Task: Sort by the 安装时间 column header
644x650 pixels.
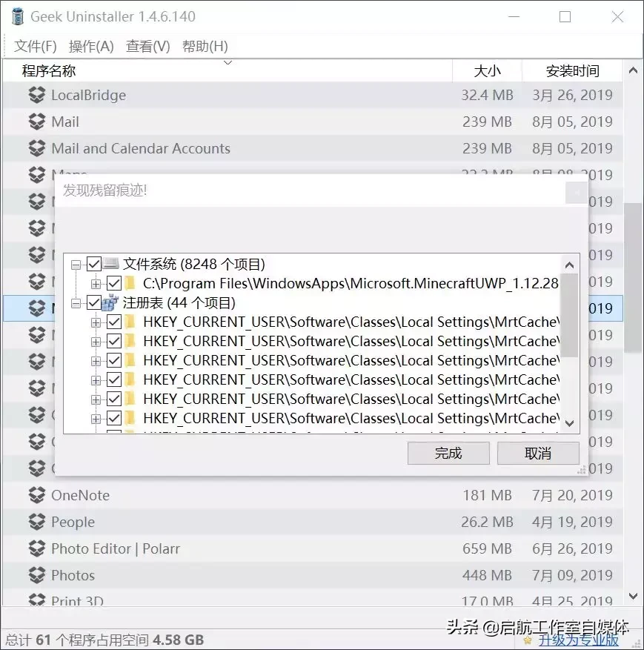Action: [x=572, y=71]
